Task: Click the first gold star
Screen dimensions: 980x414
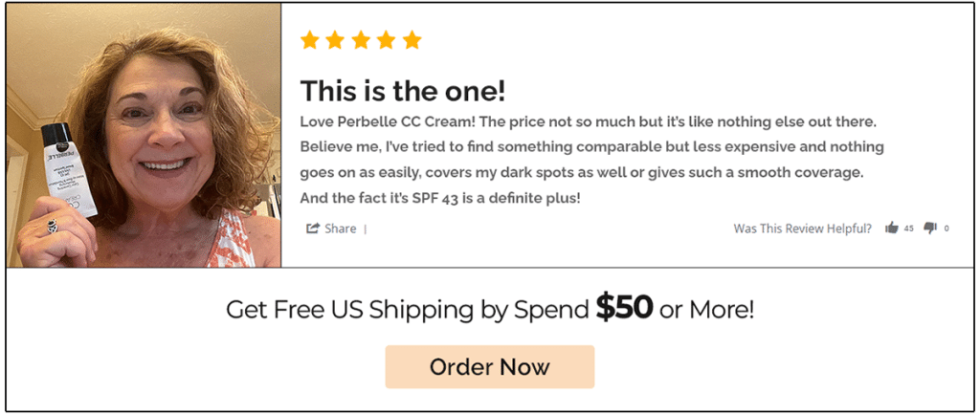Action: pyautogui.click(x=309, y=40)
